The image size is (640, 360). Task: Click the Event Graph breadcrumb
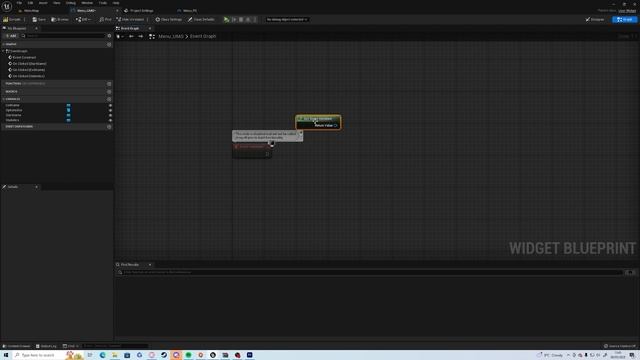click(x=203, y=36)
